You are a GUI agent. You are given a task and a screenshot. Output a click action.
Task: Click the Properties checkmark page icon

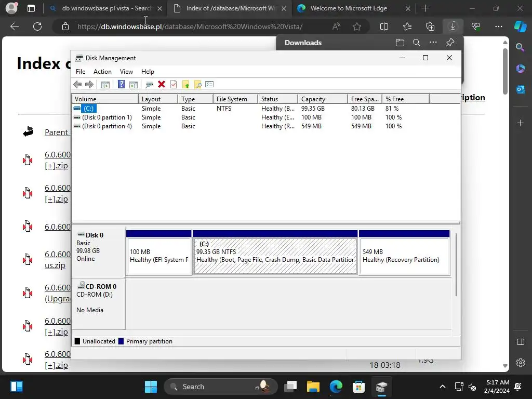tap(174, 84)
